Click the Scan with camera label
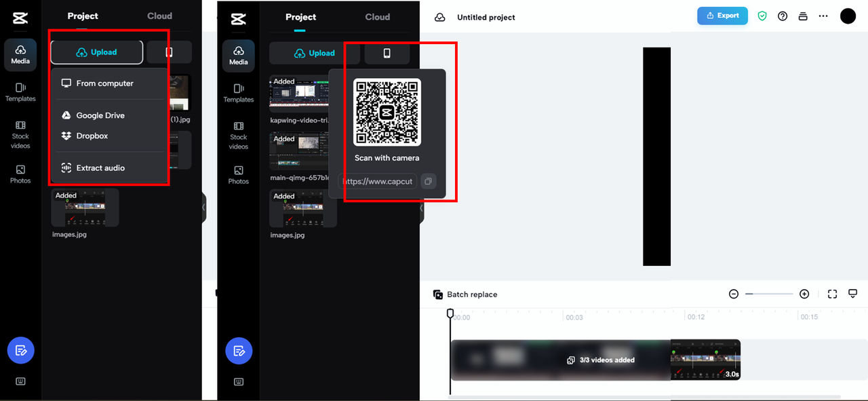Image resolution: width=868 pixels, height=401 pixels. pos(387,158)
